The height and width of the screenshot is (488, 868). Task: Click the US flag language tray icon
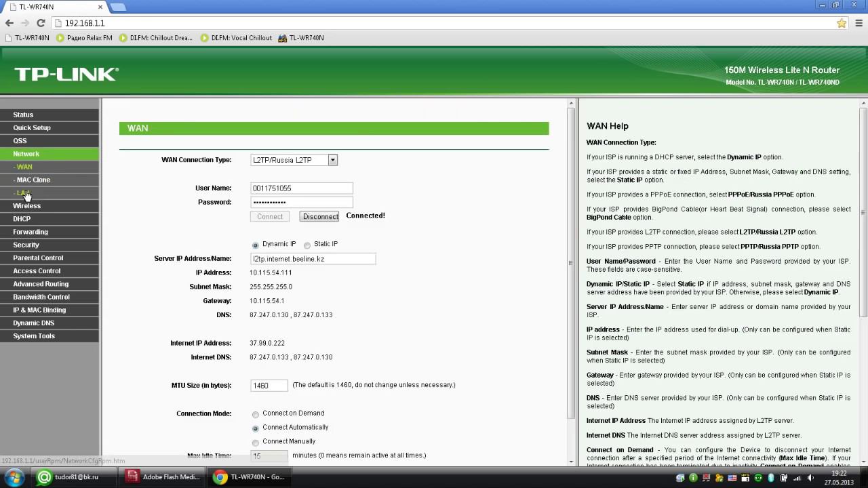pos(732,478)
